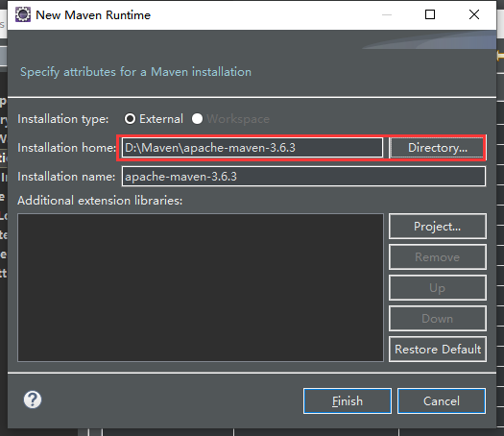504x436 pixels.
Task: Click the Down button
Action: point(437,318)
